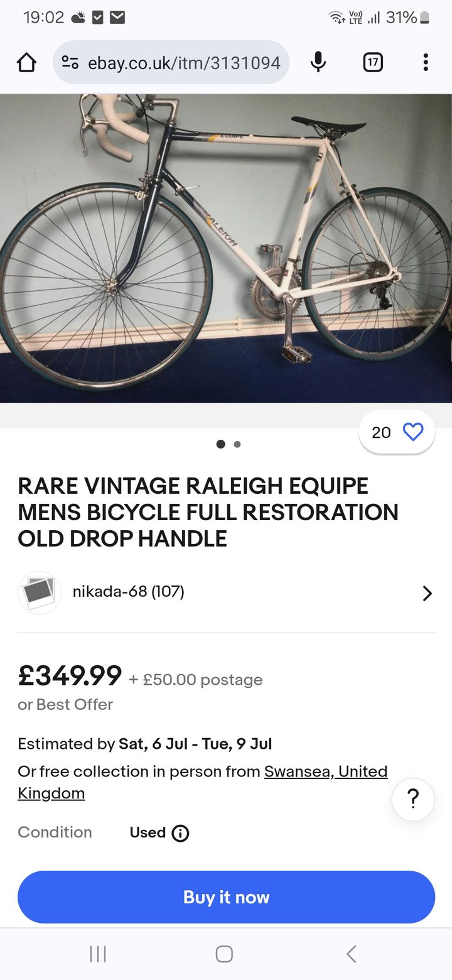This screenshot has height=980, width=452.
Task: Open site info icon in address bar
Action: pos(70,62)
